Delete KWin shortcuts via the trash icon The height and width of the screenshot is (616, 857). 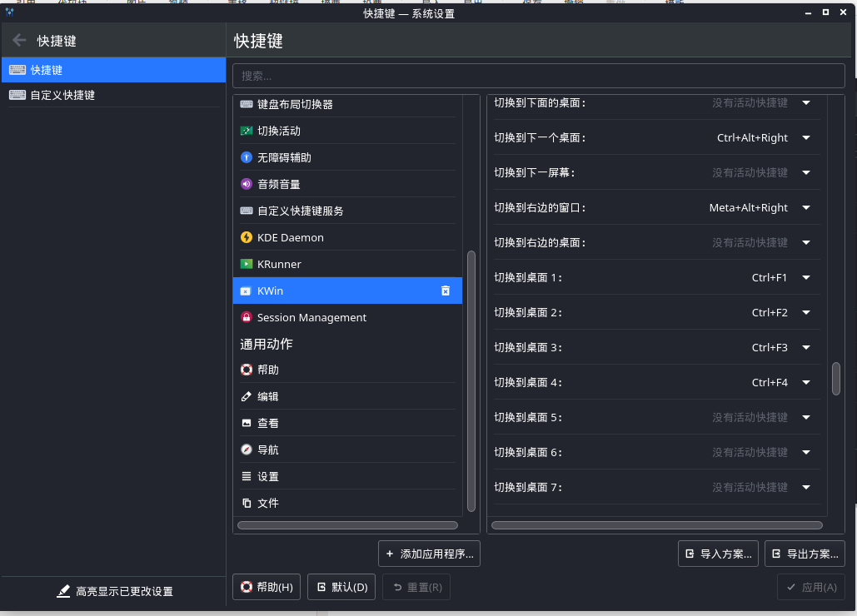point(445,291)
